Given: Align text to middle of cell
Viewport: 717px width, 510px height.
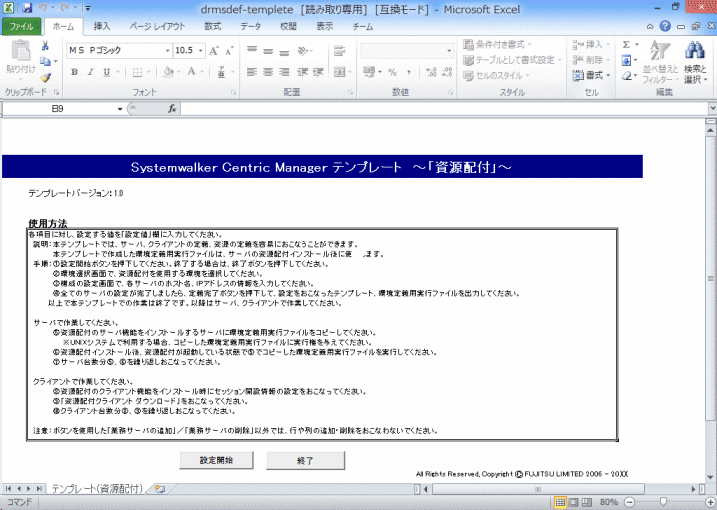Looking at the screenshot, I should (268, 50).
